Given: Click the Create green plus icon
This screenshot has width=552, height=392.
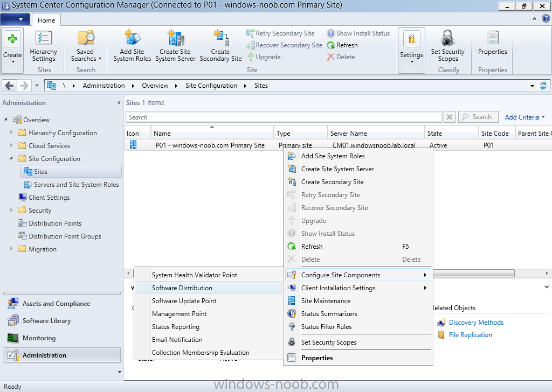Looking at the screenshot, I should point(12,39).
